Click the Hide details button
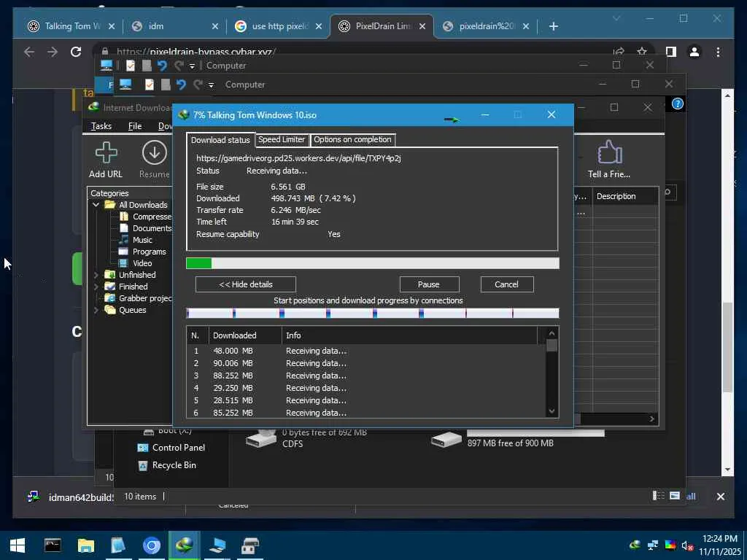This screenshot has height=560, width=747. [x=245, y=284]
